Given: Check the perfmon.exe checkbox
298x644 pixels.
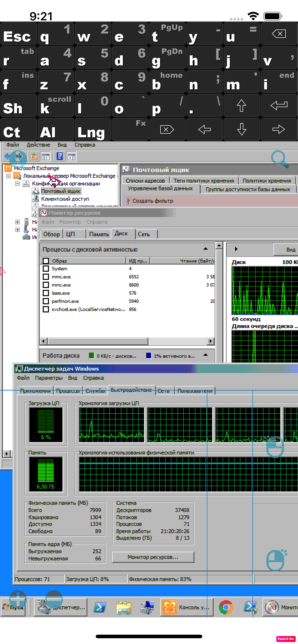Looking at the screenshot, I should (46, 301).
